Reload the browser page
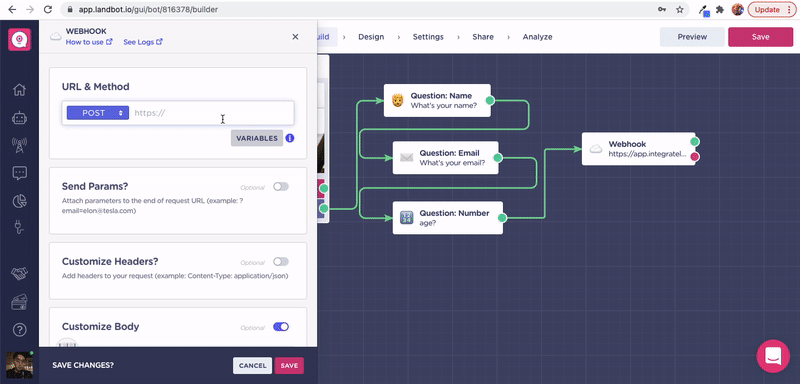 click(x=48, y=9)
